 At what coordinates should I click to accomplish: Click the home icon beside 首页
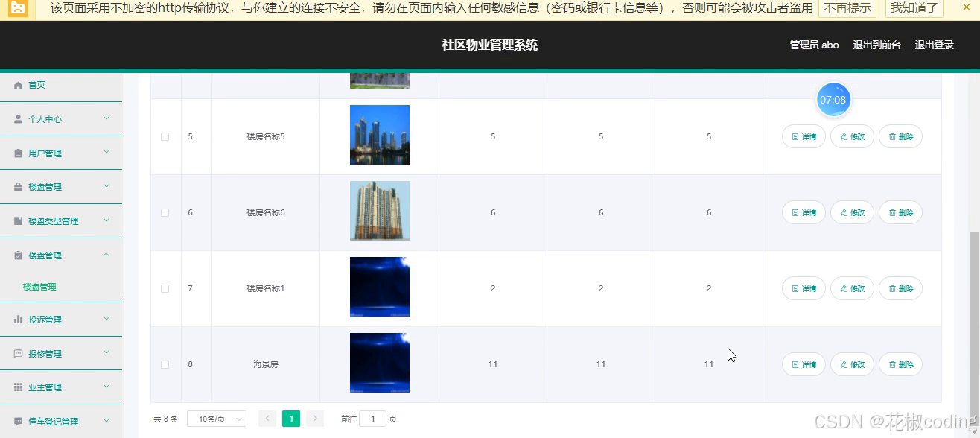pos(19,86)
